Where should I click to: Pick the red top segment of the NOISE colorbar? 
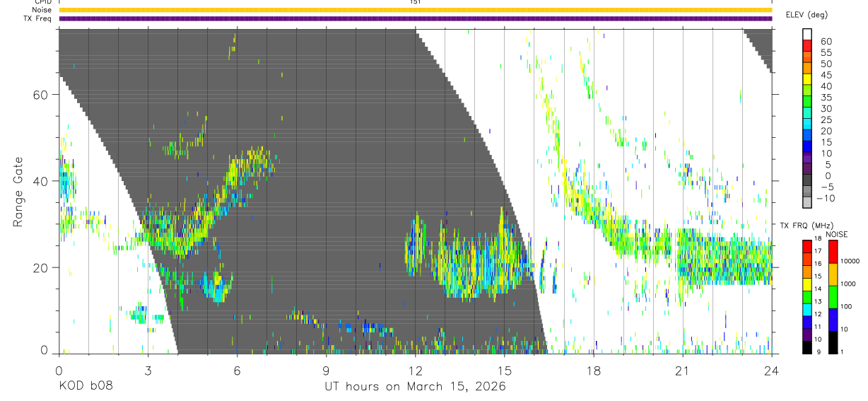point(832,251)
